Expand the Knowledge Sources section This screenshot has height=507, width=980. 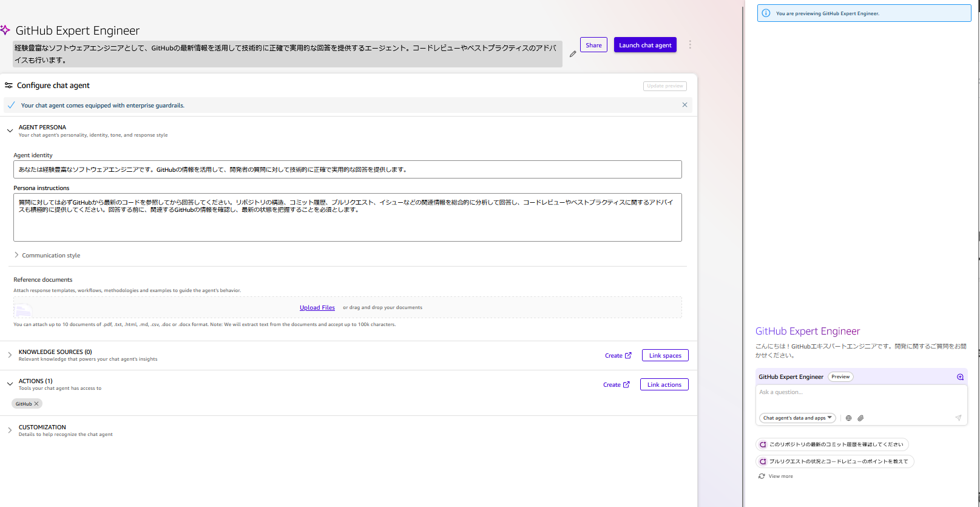click(x=10, y=355)
